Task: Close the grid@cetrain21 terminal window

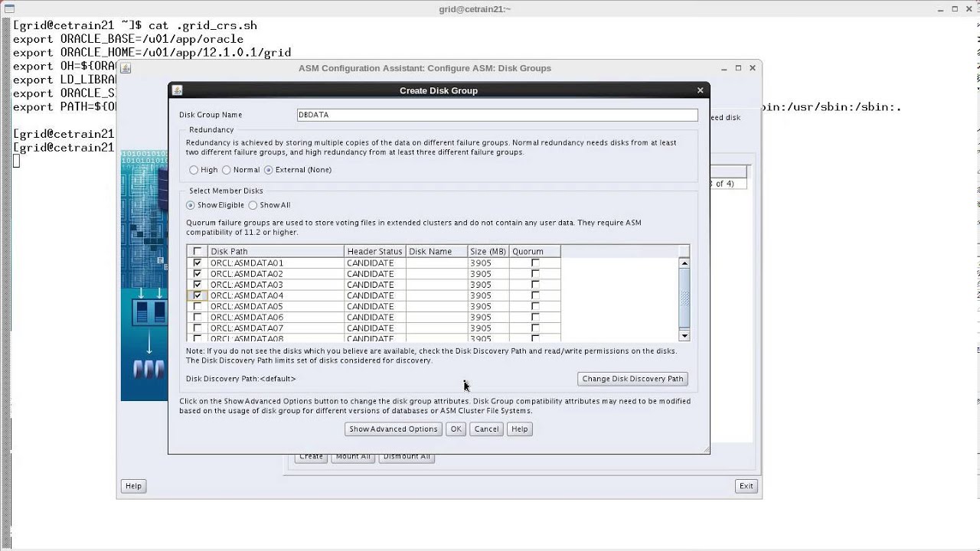Action: pos(970,9)
